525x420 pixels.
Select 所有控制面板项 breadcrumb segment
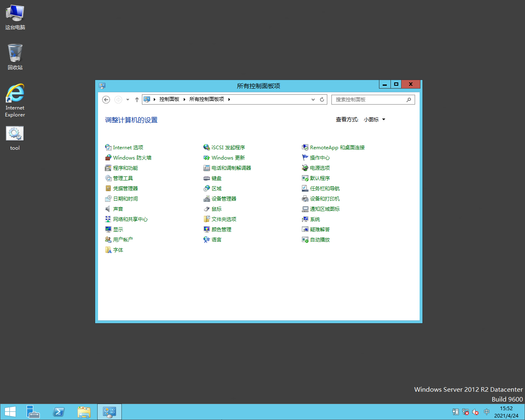tap(207, 99)
